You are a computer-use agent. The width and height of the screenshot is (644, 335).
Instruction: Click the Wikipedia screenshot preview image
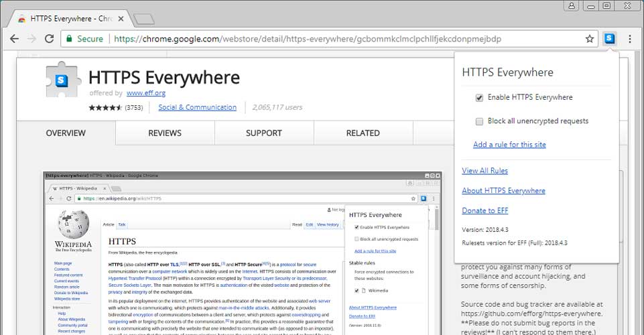(243, 253)
